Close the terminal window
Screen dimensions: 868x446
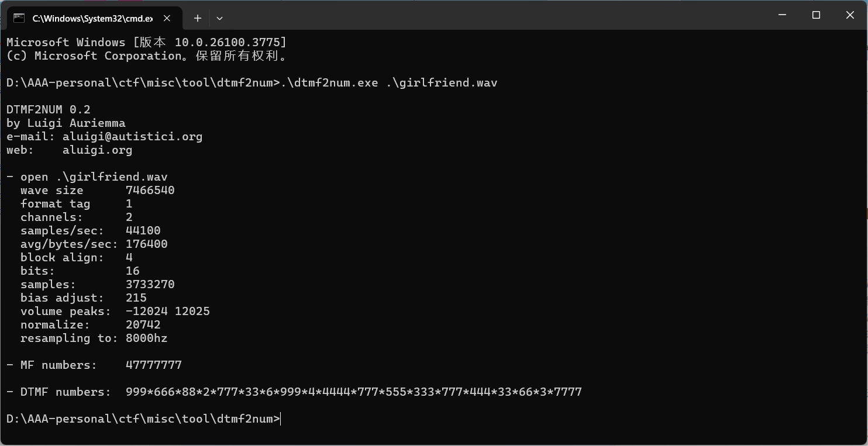[850, 15]
